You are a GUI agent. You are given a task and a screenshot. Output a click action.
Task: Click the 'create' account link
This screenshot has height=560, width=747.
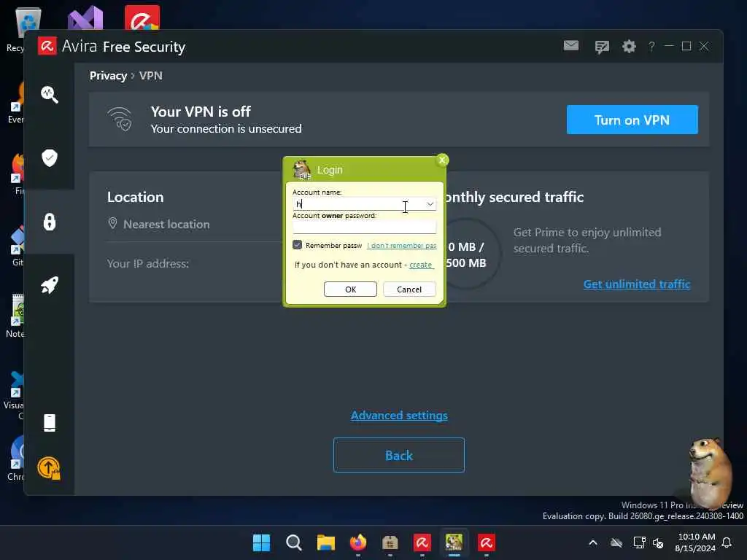point(421,265)
